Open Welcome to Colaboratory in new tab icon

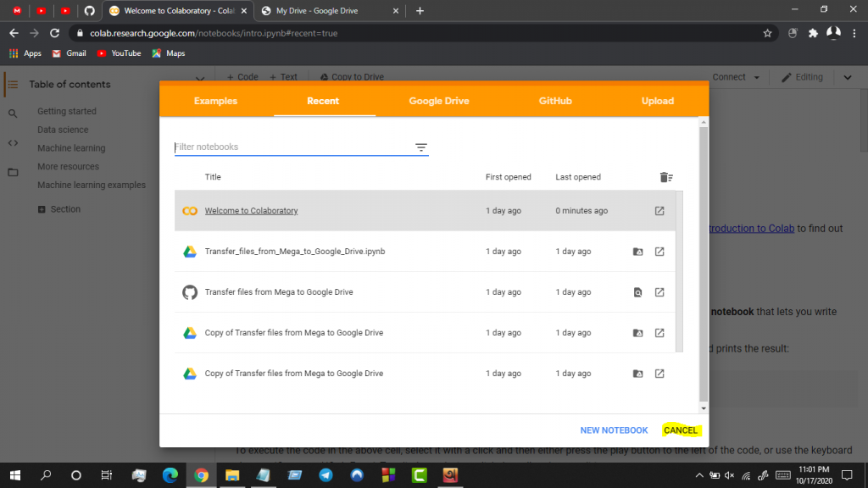(x=659, y=211)
